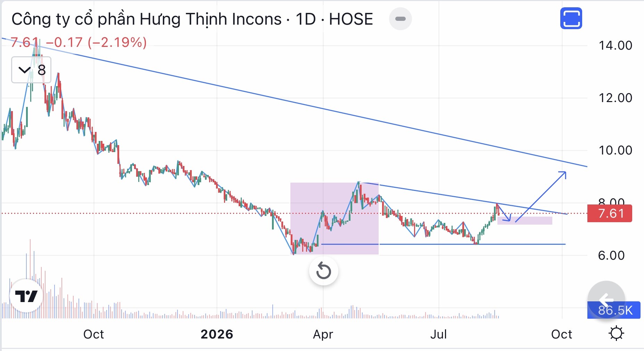The height and width of the screenshot is (351, 644).
Task: Select the Apr time axis label
Action: tap(323, 334)
